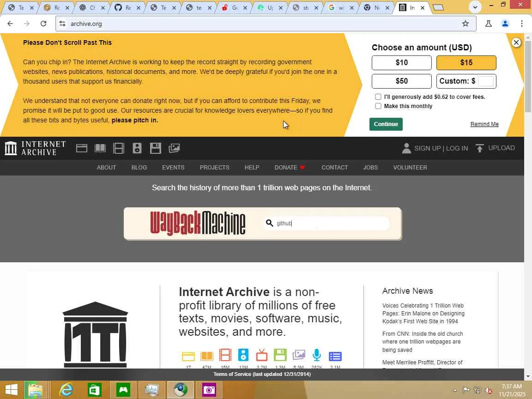Screen dimensions: 532x399
Task: Show hidden tray icons arrow
Action: click(455, 390)
